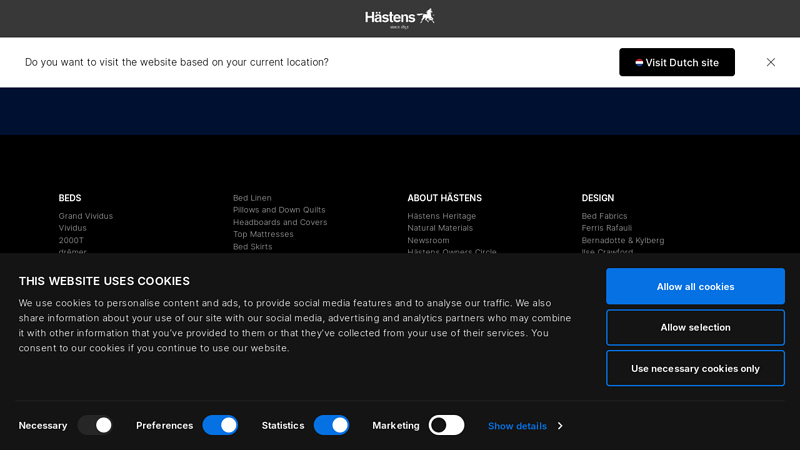Open the Newsroom footer link

(428, 240)
